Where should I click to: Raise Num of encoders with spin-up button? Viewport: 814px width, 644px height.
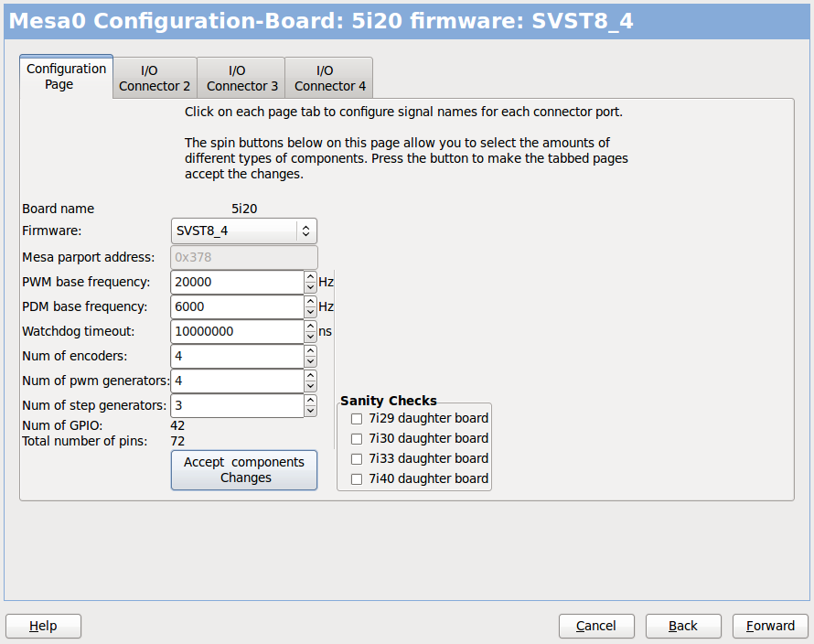310,351
